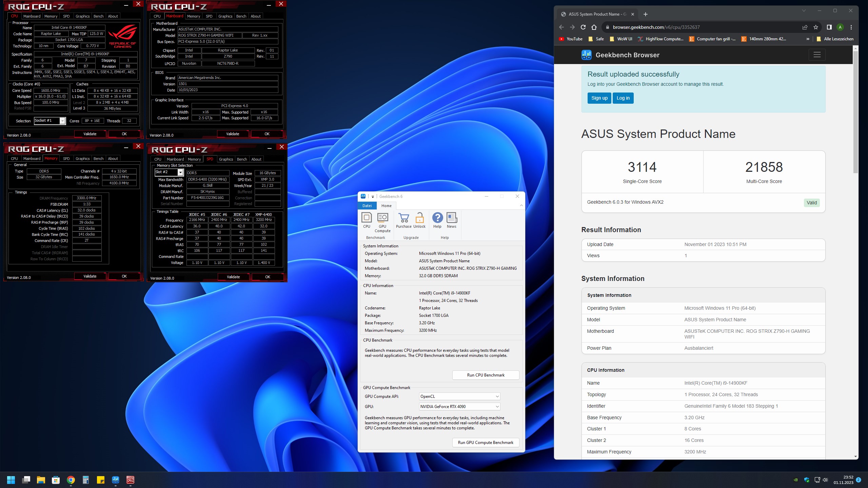This screenshot has height=488, width=868.
Task: Click Run GPU Compute Benchmark button
Action: pos(486,442)
